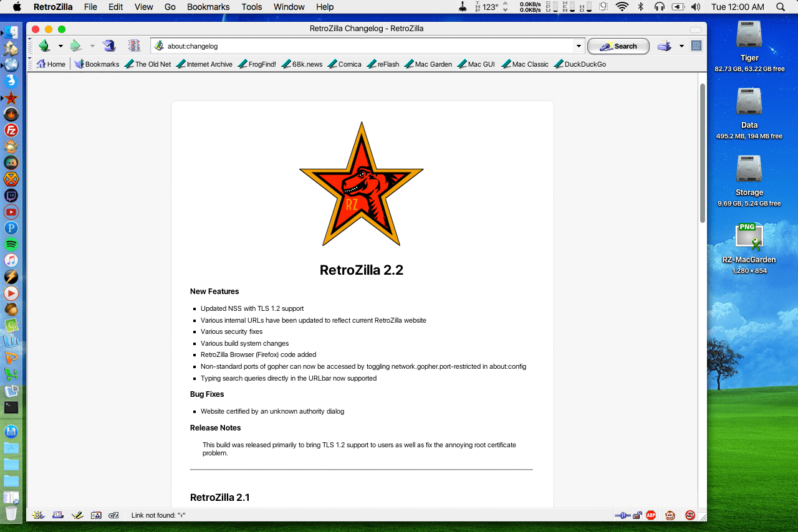798x532 pixels.
Task: Toggle the plug connection icon in the status bar
Action: pyautogui.click(x=624, y=515)
